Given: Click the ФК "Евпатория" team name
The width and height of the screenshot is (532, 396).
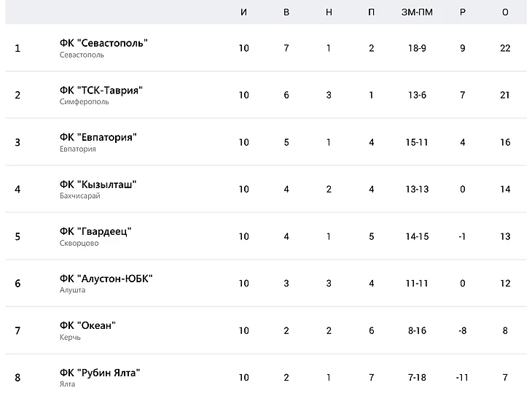Looking at the screenshot, I should coord(98,137).
